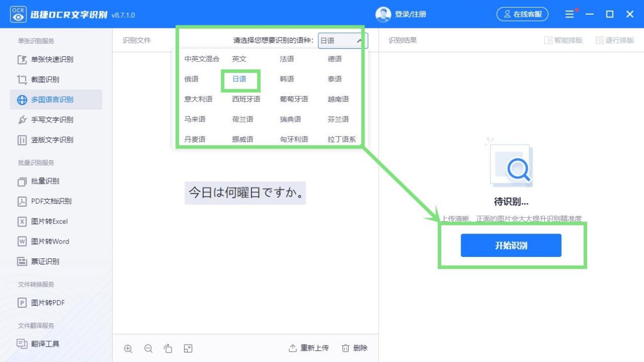
Task: Choose 韩语 from language list
Action: coord(287,79)
